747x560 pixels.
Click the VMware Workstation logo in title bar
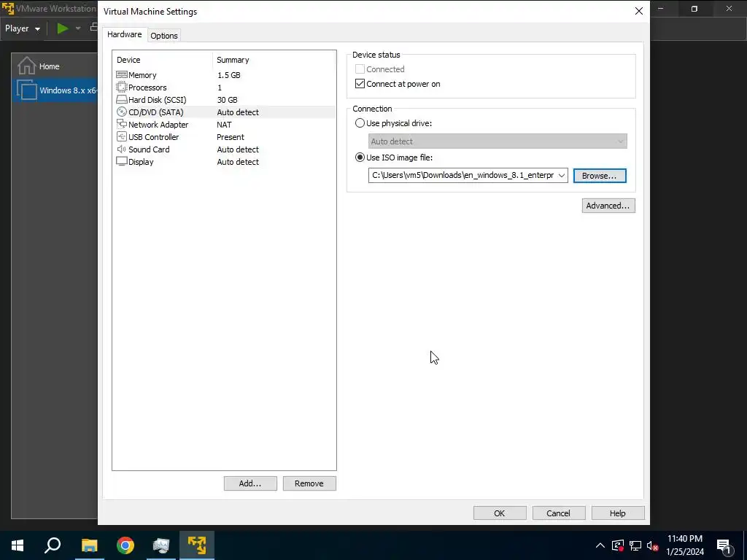[x=7, y=9]
